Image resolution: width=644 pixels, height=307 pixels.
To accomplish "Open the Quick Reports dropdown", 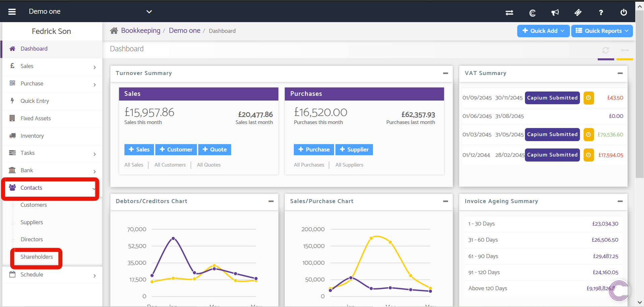I will click(602, 31).
